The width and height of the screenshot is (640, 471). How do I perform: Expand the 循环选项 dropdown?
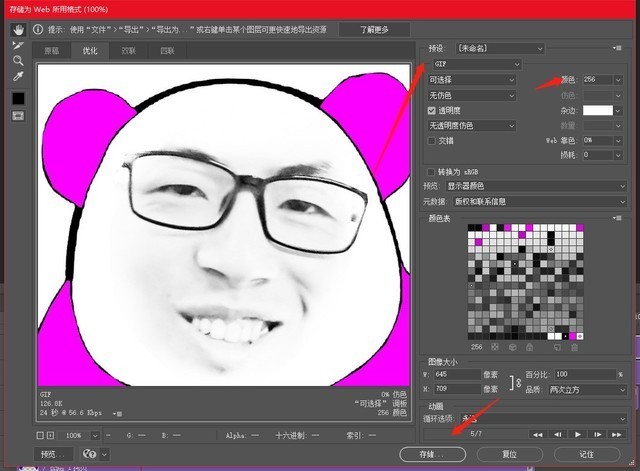[x=543, y=419]
